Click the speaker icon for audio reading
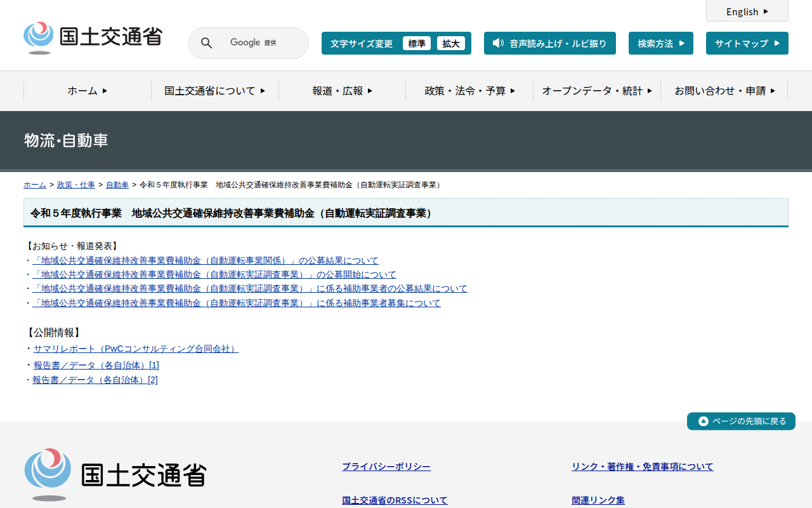 pyautogui.click(x=498, y=43)
